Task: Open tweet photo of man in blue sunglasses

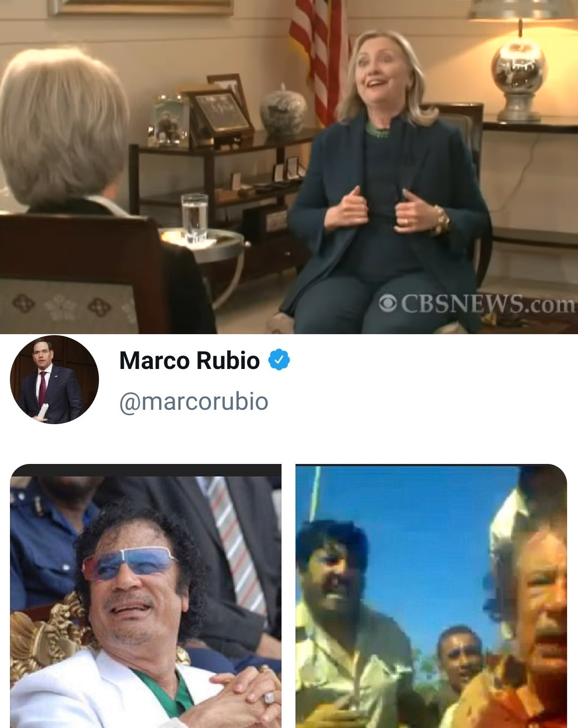Action: [146, 596]
